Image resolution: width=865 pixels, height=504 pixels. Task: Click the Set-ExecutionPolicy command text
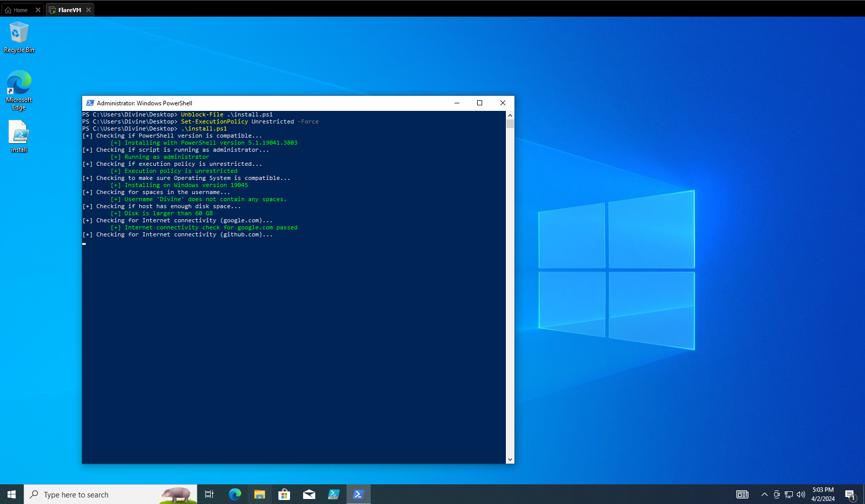pos(250,121)
